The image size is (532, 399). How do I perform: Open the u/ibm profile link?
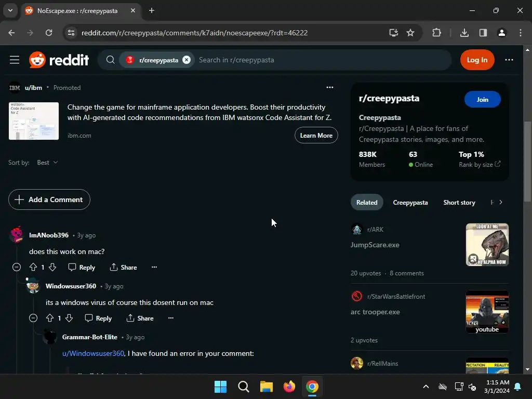point(33,88)
